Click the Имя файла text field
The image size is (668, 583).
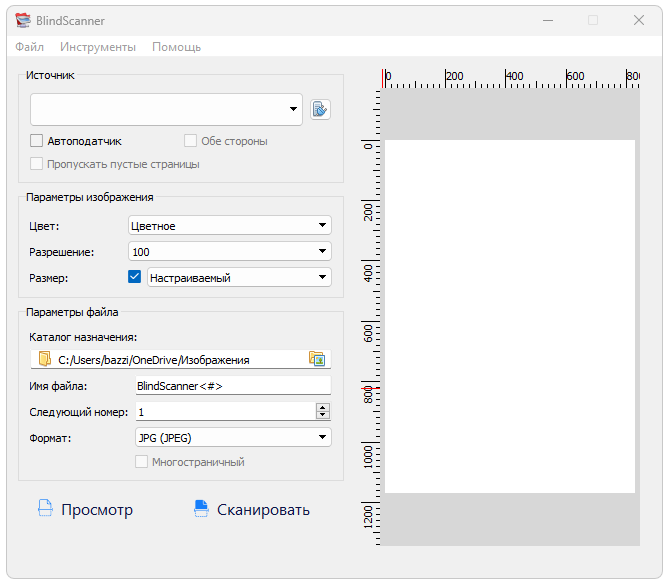pos(230,385)
